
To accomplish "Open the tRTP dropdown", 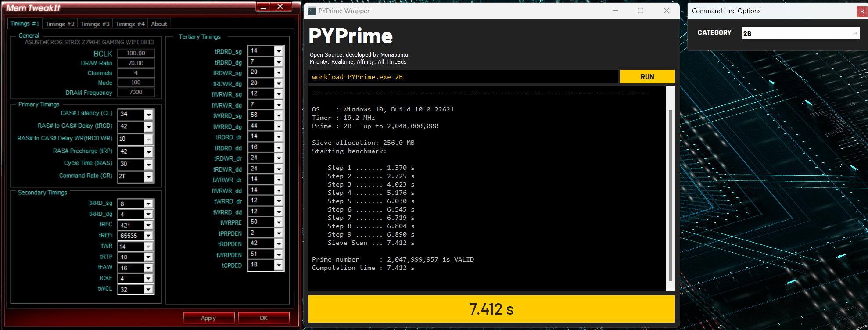I will (148, 258).
